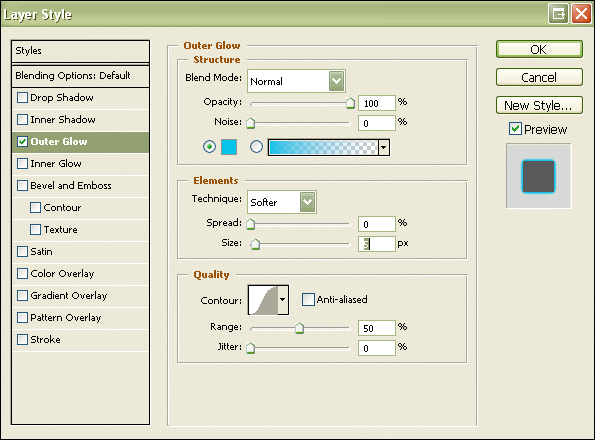
Task: Open the Styles list item
Action: [80, 51]
